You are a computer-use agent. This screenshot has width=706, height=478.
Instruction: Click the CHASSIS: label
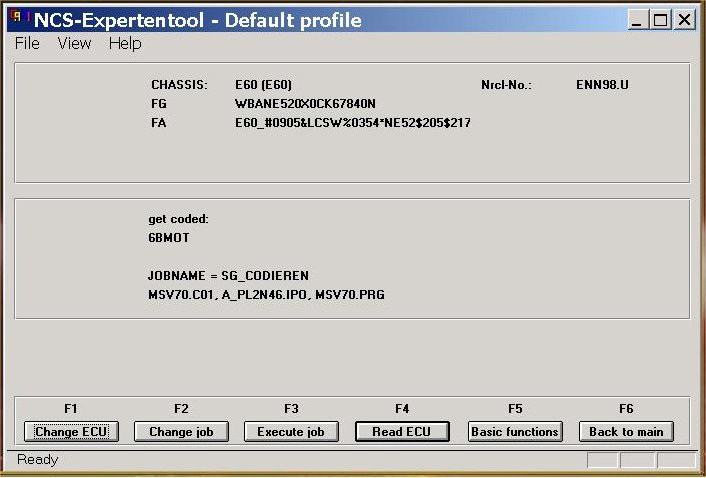180,85
